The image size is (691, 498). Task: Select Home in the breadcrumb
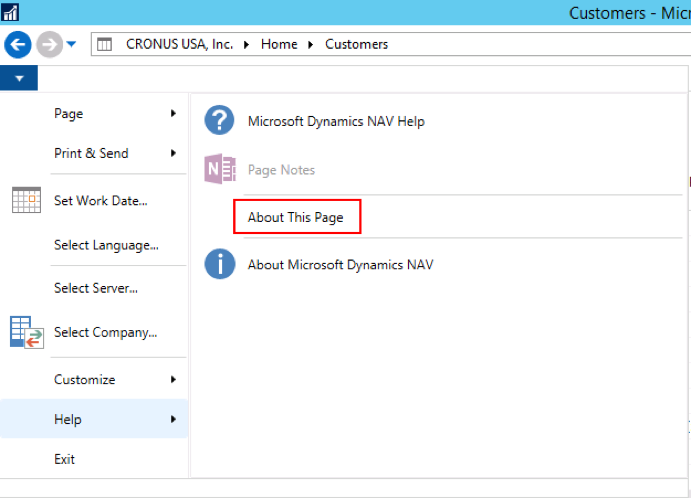pos(279,44)
